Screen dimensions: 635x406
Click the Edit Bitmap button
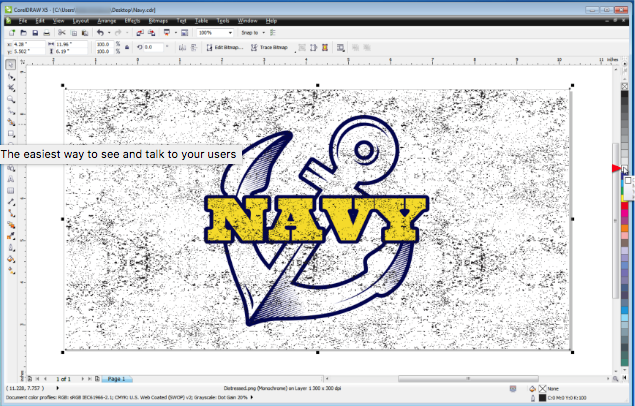(225, 47)
